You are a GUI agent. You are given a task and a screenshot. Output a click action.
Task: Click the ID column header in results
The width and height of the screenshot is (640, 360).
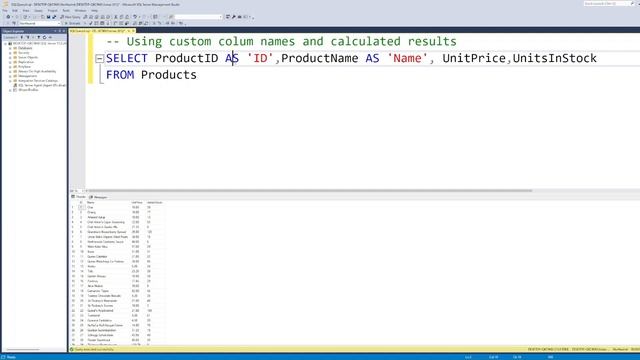point(81,202)
